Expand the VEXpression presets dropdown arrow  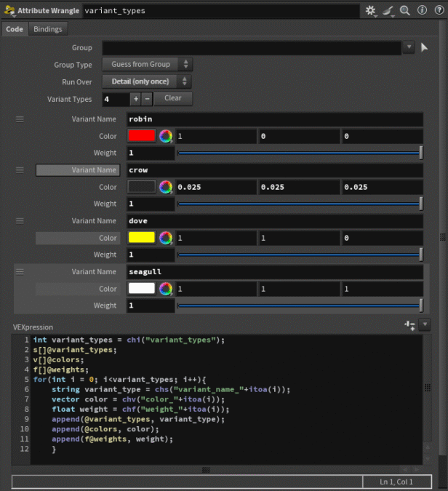point(425,325)
